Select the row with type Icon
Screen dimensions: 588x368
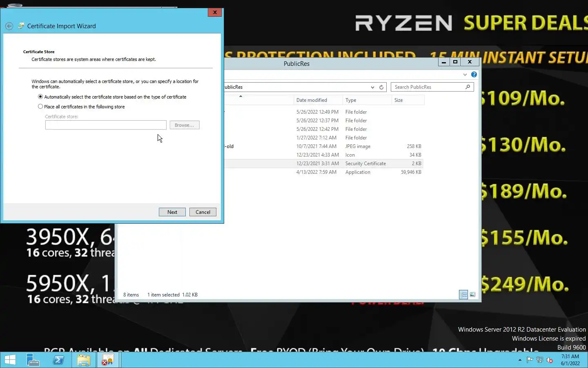pyautogui.click(x=323, y=155)
